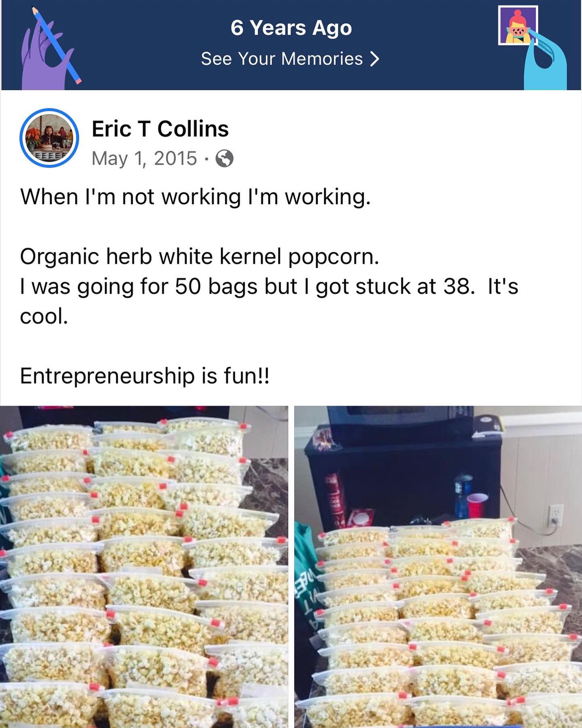
Task: Open Eric T Collins profile picture
Action: pyautogui.click(x=49, y=138)
